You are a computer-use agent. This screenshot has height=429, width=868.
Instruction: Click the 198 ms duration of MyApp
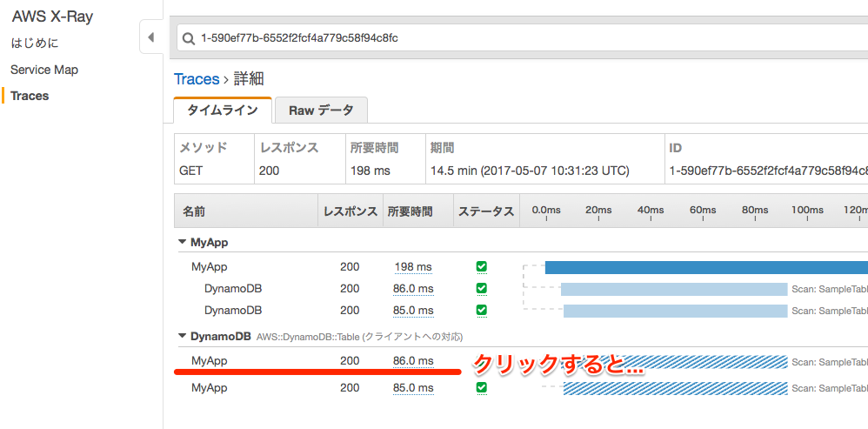click(413, 267)
